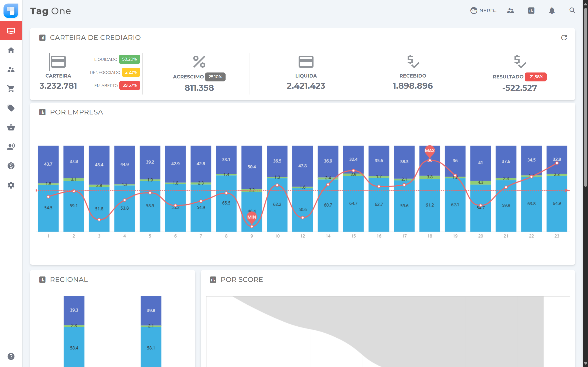The height and width of the screenshot is (367, 588).
Task: Click the Tag One logo
Action: point(11,11)
